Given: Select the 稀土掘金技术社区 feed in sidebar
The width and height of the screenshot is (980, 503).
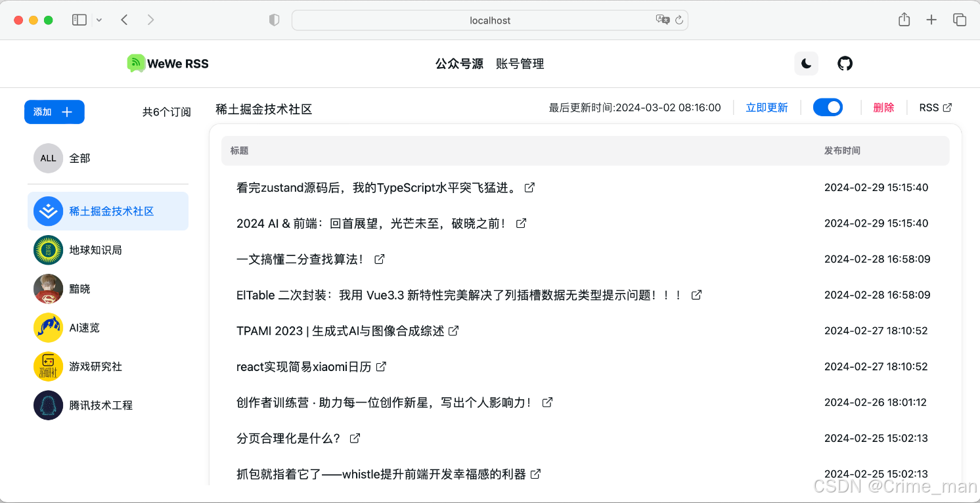Looking at the screenshot, I should [108, 211].
